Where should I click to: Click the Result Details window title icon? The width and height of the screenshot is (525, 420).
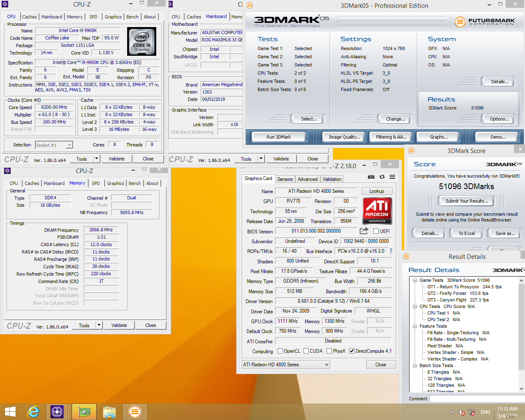click(406, 256)
